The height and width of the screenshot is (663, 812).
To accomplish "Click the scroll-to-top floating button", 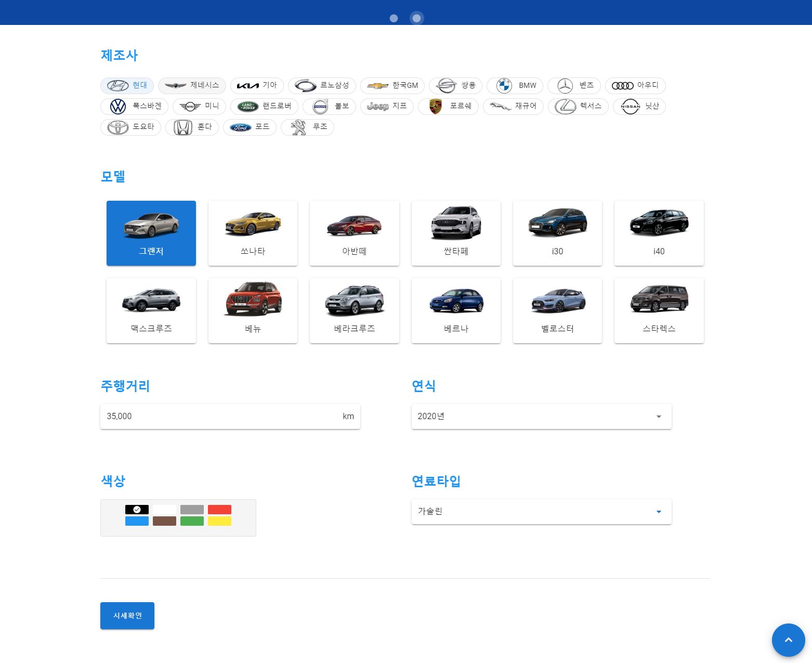I will [788, 640].
